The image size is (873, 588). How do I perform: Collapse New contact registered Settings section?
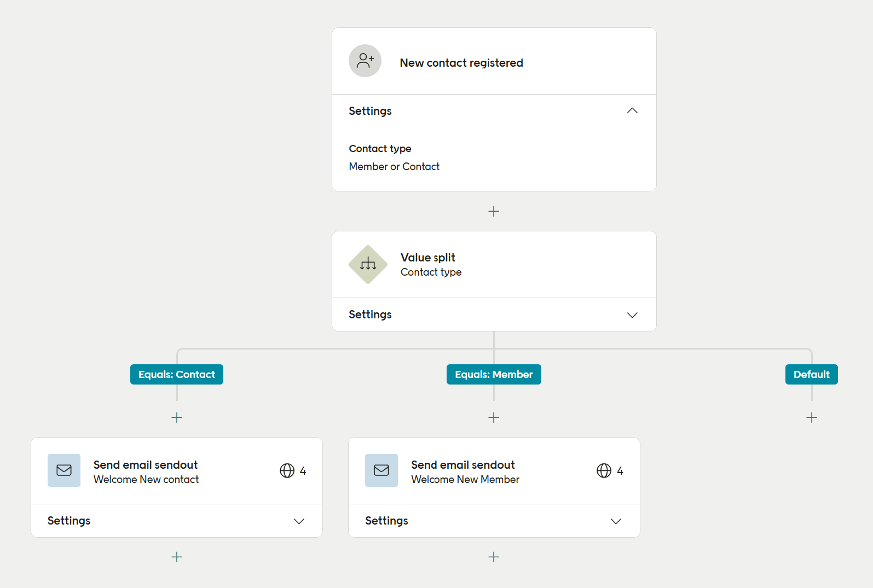tap(632, 111)
